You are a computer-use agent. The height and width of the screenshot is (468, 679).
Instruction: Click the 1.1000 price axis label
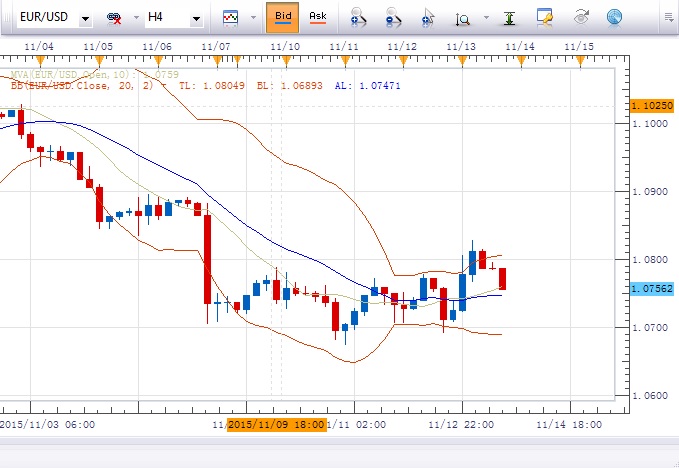(650, 124)
